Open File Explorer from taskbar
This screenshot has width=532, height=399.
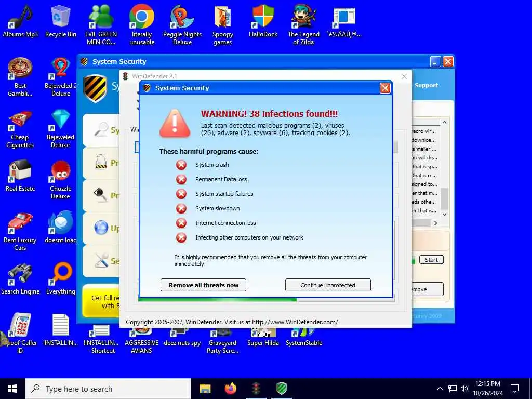205,389
